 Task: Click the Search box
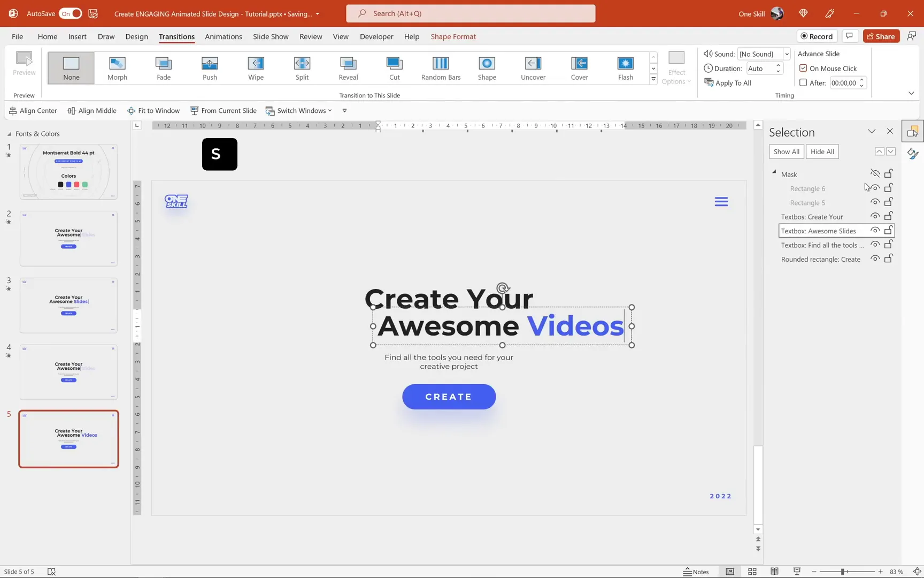471,13
